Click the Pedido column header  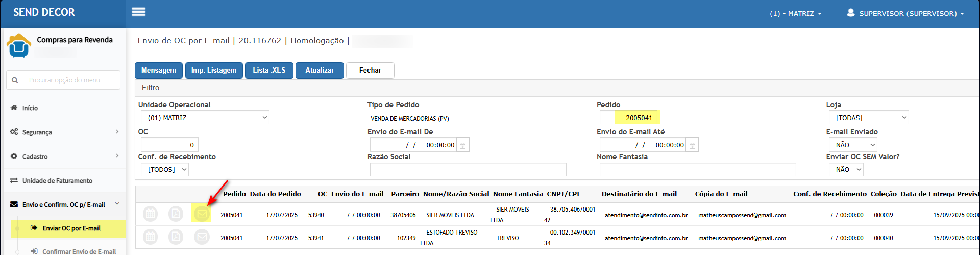235,194
